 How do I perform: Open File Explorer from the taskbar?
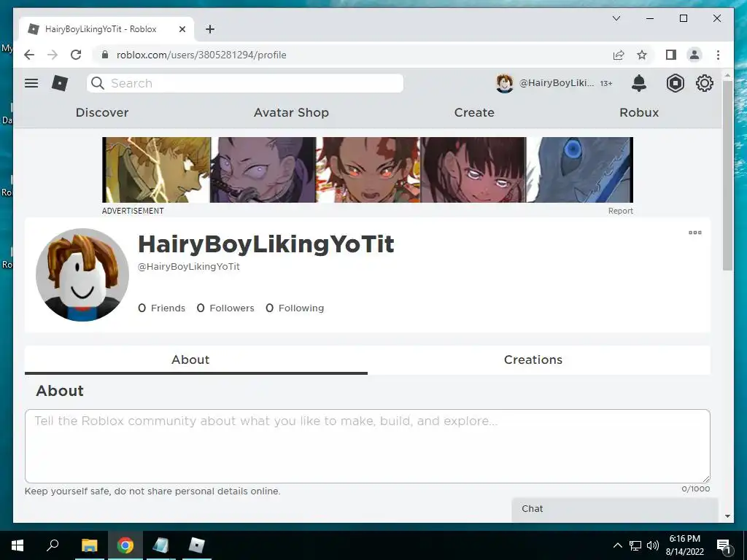pos(89,545)
